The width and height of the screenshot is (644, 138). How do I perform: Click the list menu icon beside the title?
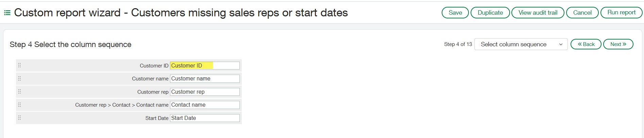7,13
